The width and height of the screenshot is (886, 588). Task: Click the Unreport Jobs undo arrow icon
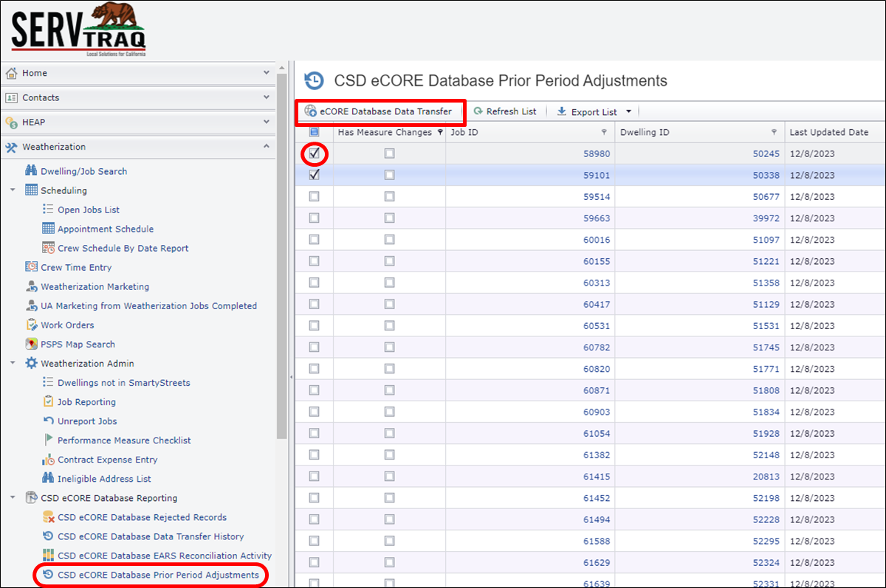(x=48, y=421)
